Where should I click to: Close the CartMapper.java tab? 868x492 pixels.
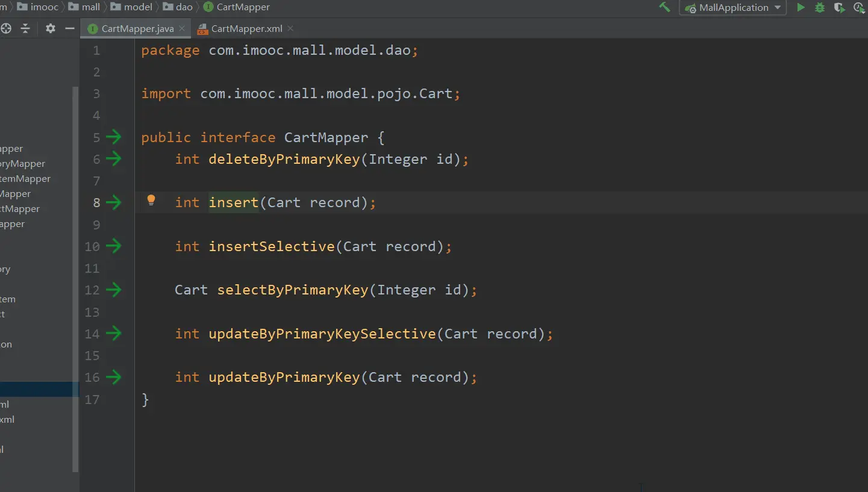[181, 28]
